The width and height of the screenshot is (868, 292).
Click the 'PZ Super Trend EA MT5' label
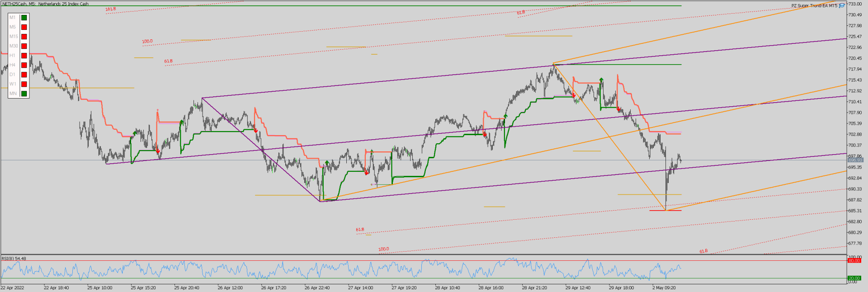pyautogui.click(x=814, y=6)
